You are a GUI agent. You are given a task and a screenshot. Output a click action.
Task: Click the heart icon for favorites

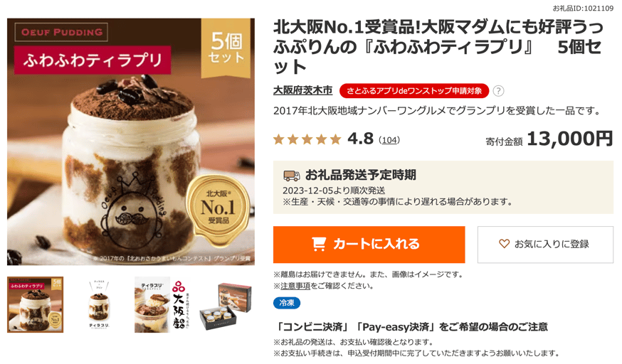[x=504, y=244]
